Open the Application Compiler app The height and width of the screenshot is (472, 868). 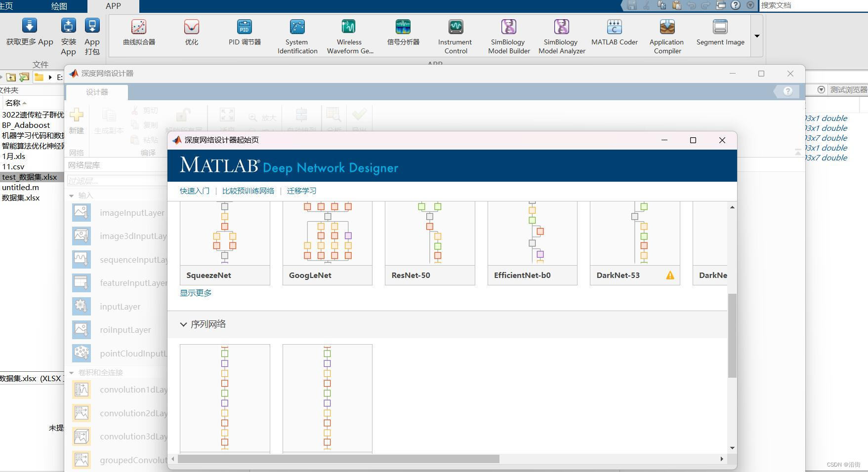pyautogui.click(x=667, y=27)
